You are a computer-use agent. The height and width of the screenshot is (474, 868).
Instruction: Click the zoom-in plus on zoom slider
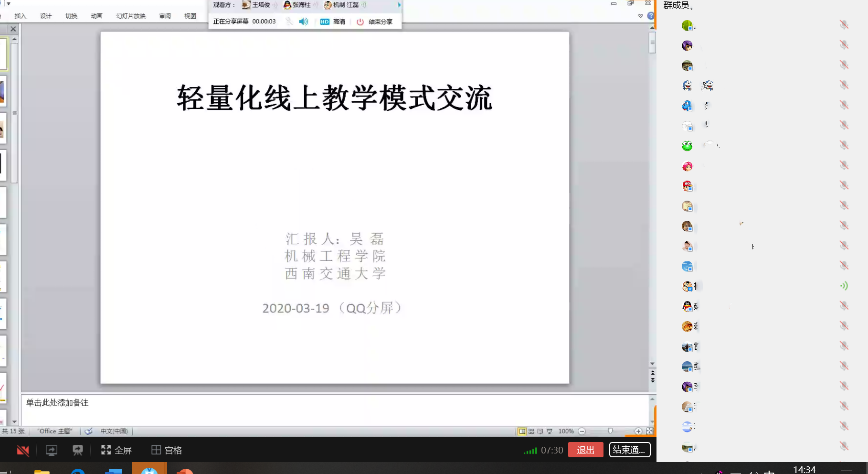point(638,431)
